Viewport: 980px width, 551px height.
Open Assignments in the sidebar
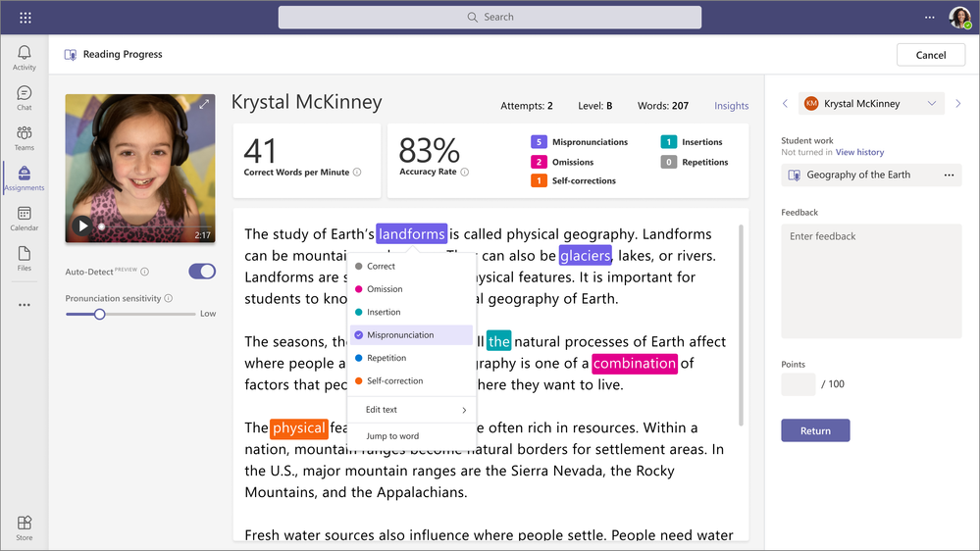[25, 178]
